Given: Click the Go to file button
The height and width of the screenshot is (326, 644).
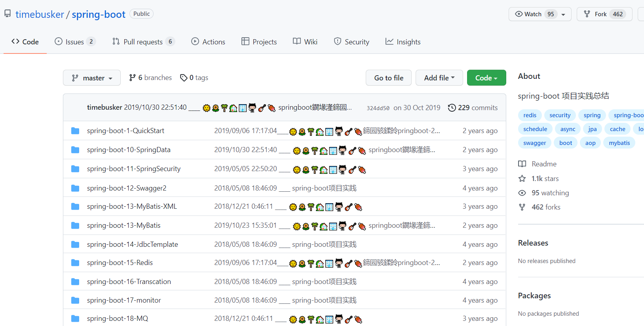Looking at the screenshot, I should (389, 78).
